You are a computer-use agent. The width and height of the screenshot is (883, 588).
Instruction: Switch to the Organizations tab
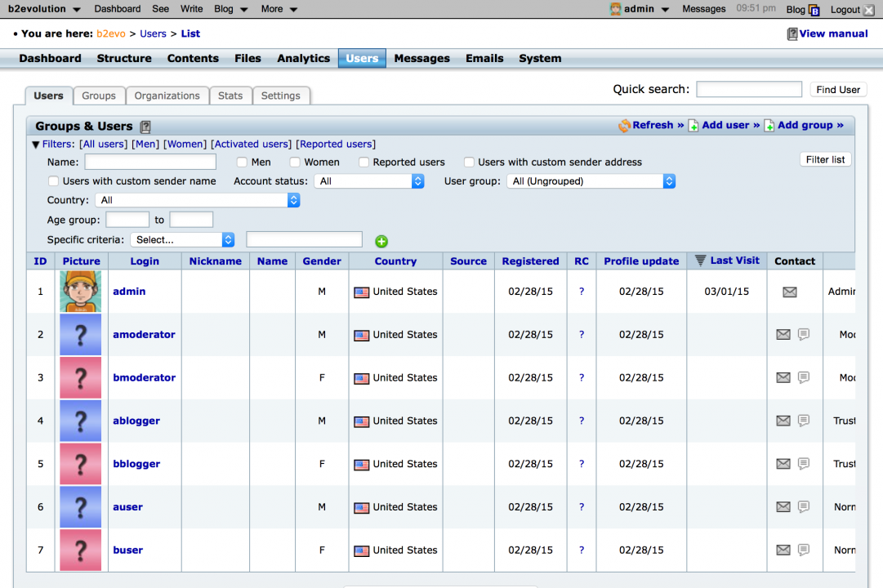tap(167, 96)
